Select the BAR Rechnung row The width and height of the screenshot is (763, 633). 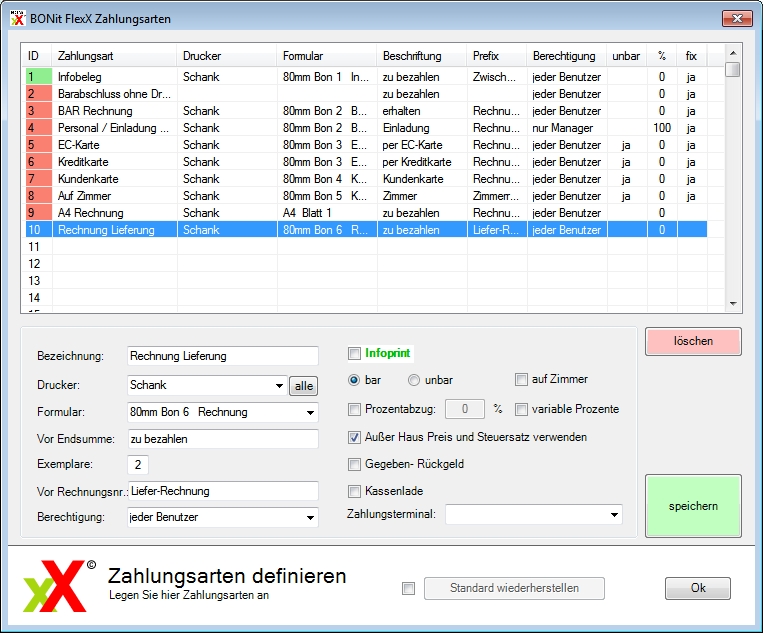(x=366, y=111)
